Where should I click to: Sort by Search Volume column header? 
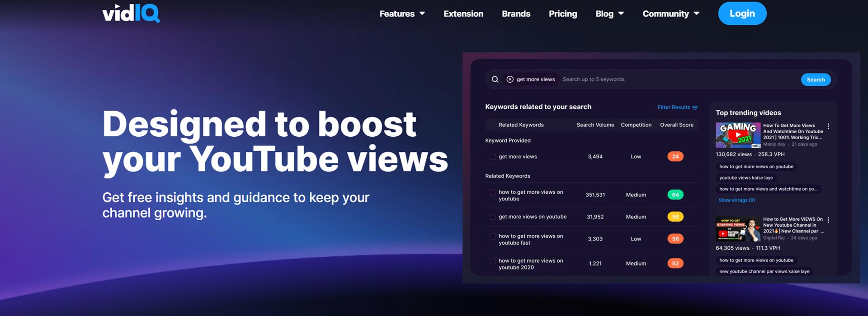coord(595,125)
